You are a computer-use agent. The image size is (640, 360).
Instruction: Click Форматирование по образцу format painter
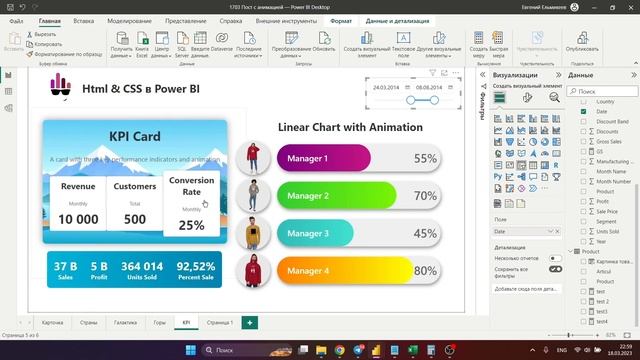coord(64,54)
